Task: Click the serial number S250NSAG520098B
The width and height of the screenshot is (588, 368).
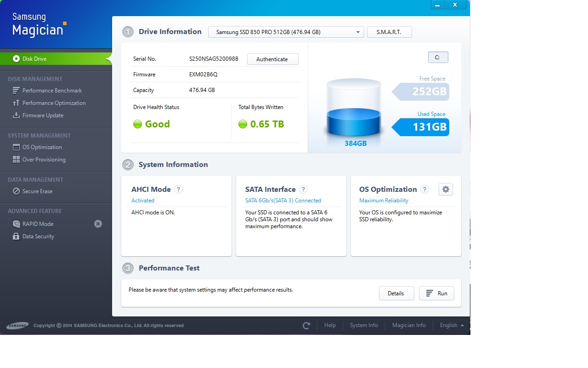Action: (214, 59)
